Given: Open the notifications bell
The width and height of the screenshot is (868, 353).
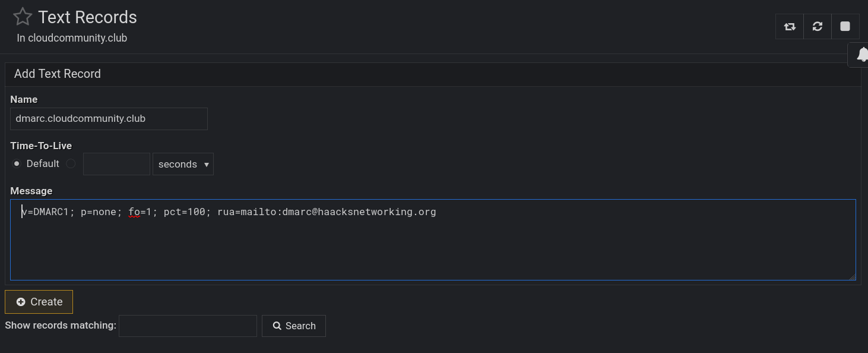Looking at the screenshot, I should (x=862, y=55).
